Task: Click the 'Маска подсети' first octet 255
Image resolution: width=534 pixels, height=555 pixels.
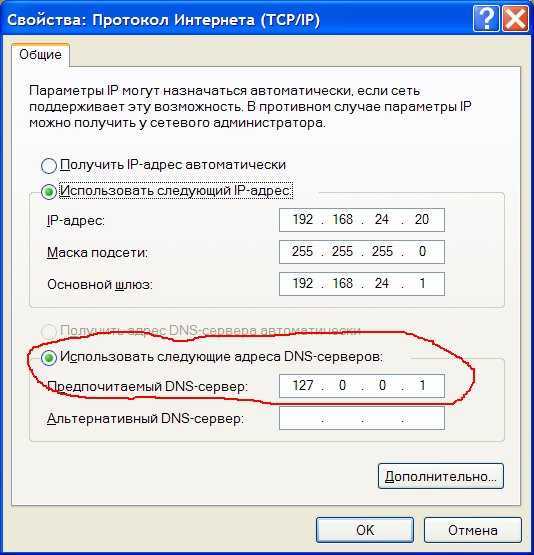Action: coord(303,251)
